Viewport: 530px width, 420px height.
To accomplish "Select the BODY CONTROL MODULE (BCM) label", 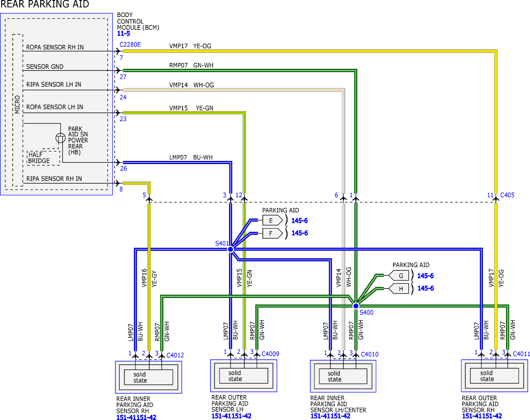I will point(138,21).
